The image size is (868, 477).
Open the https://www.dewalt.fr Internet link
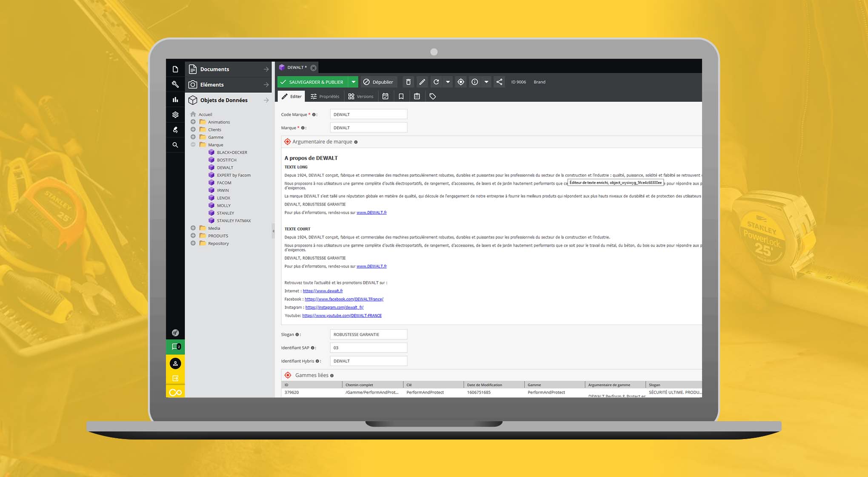pyautogui.click(x=323, y=291)
